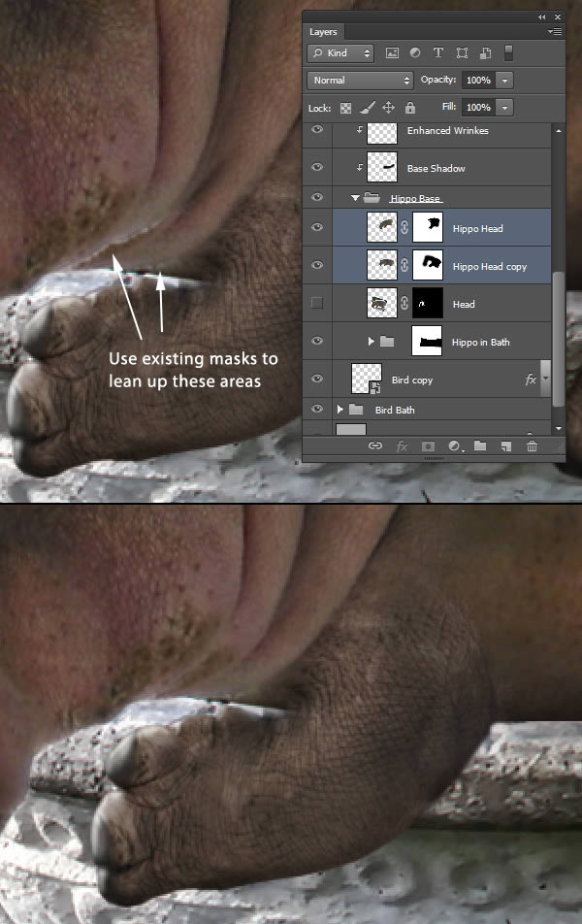This screenshot has width=582, height=924.
Task: Filter layers by shape layers
Action: click(x=463, y=53)
